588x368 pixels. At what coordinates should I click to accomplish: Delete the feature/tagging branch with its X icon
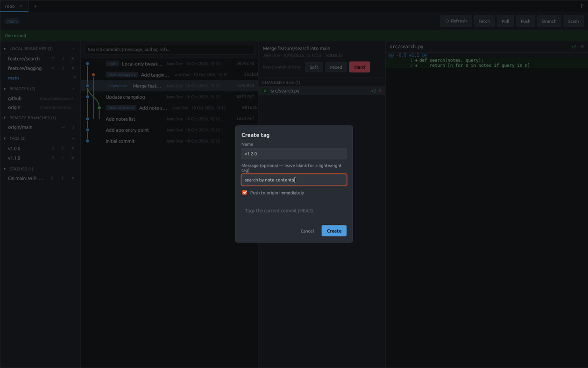coord(73,68)
